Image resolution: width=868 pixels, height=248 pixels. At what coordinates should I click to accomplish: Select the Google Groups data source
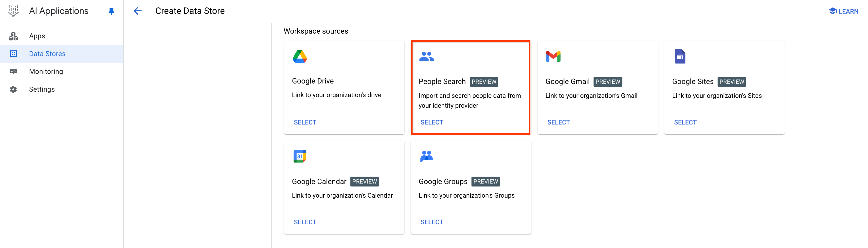pyautogui.click(x=432, y=222)
